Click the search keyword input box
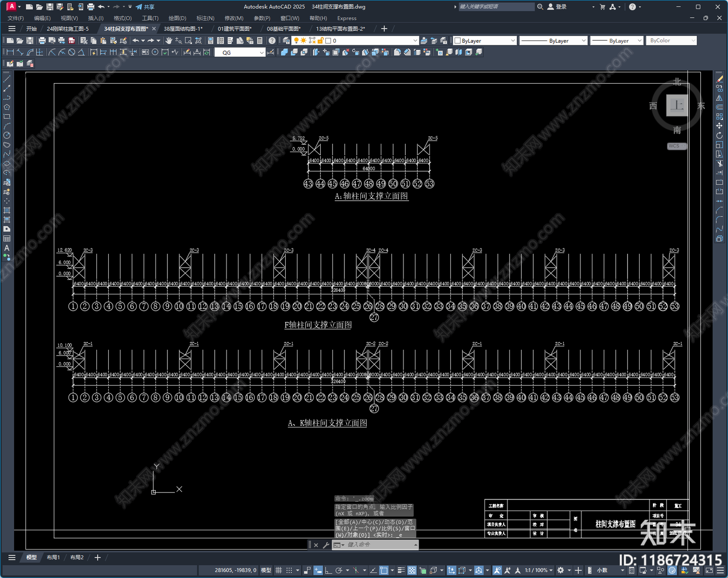Screen dimensions: 728x578 pyautogui.click(x=496, y=7)
